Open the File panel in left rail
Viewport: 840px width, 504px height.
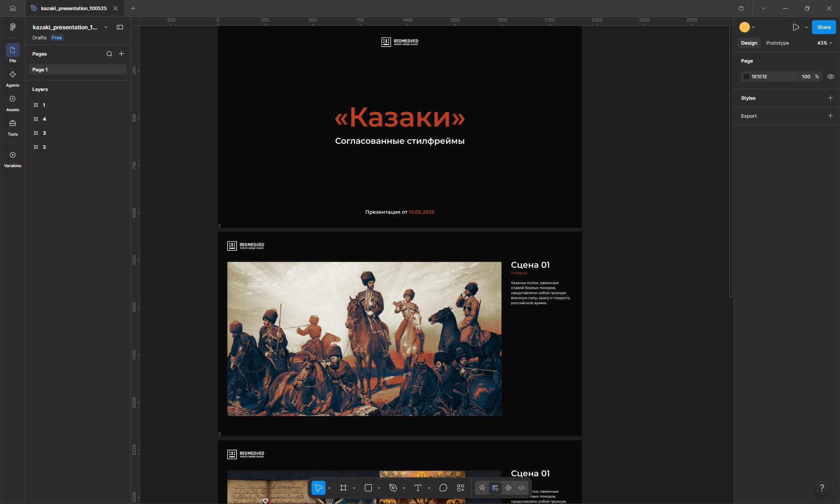click(13, 53)
